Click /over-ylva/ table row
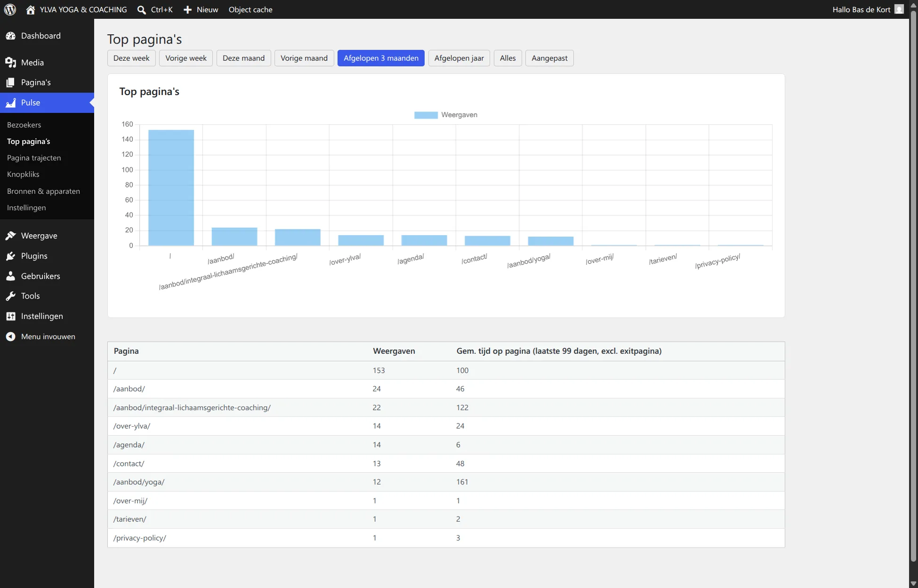The height and width of the screenshot is (588, 918). [446, 426]
